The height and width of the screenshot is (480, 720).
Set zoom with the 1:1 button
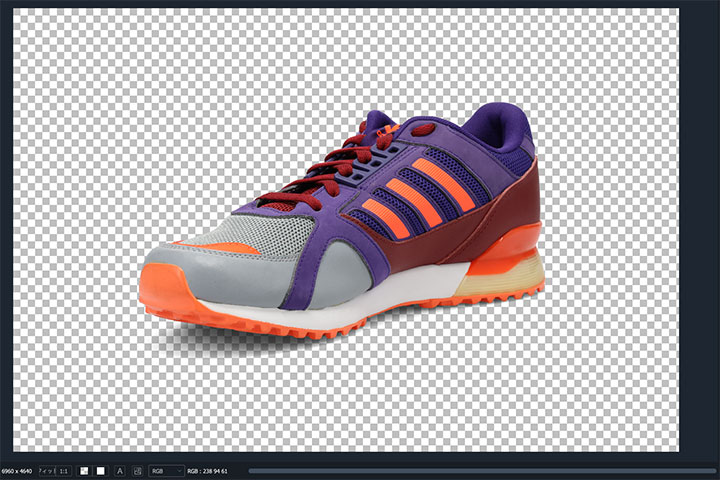click(62, 470)
